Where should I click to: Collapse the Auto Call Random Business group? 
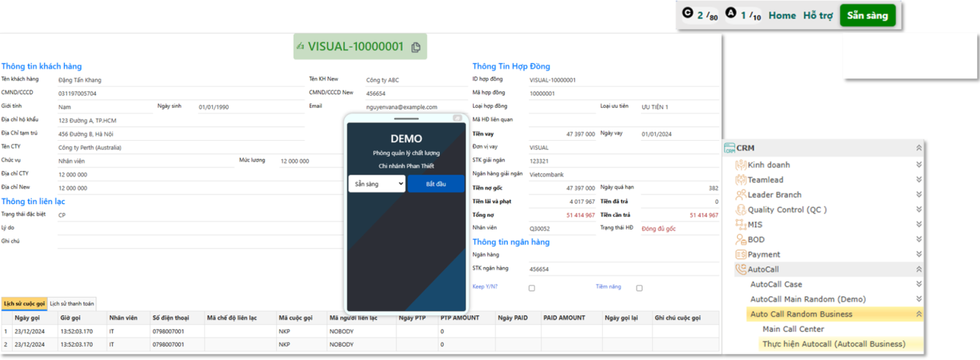coord(918,314)
